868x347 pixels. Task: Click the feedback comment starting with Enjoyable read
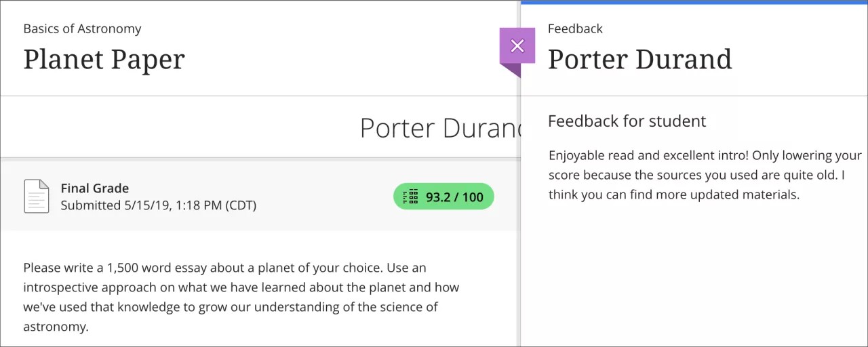tap(704, 156)
